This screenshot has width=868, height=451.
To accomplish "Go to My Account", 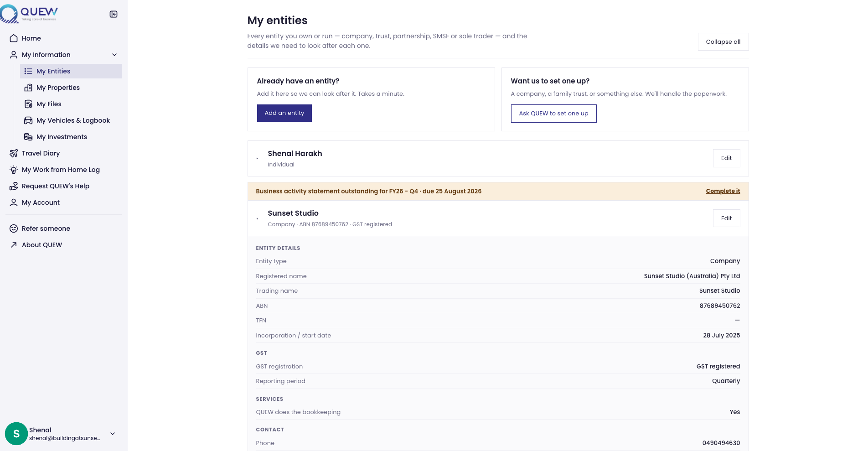I will click(64, 202).
